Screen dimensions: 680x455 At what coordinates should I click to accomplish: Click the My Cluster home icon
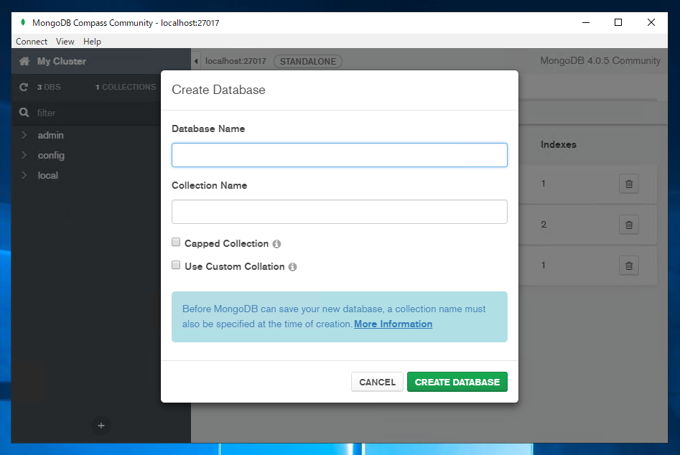tap(24, 61)
